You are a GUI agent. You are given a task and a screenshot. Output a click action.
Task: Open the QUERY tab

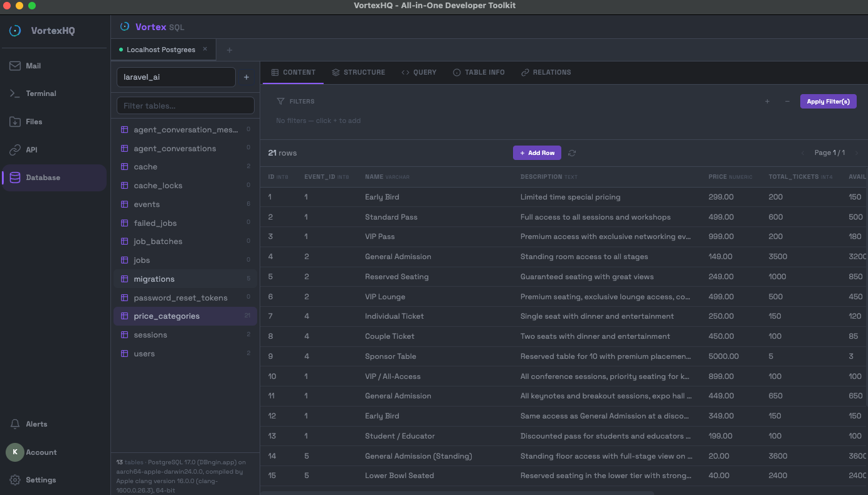click(418, 72)
